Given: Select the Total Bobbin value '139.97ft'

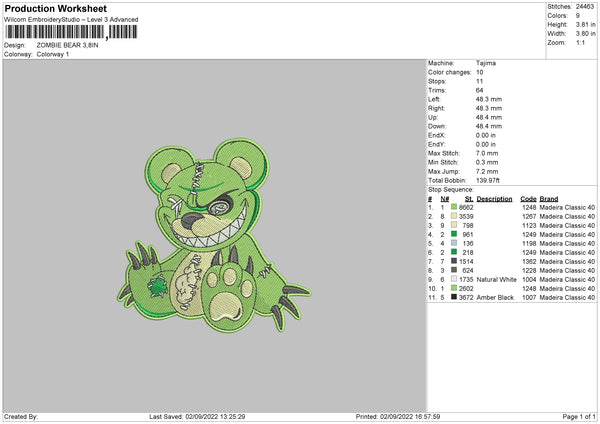Looking at the screenshot, I should pyautogui.click(x=488, y=180).
